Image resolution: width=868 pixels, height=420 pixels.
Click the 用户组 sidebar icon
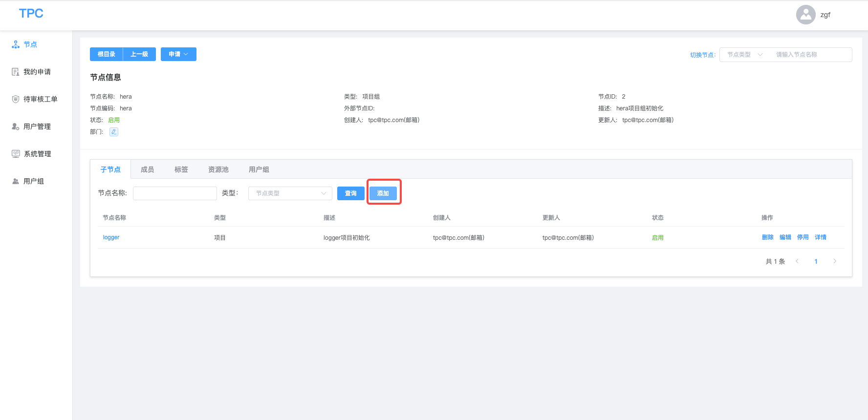click(16, 181)
